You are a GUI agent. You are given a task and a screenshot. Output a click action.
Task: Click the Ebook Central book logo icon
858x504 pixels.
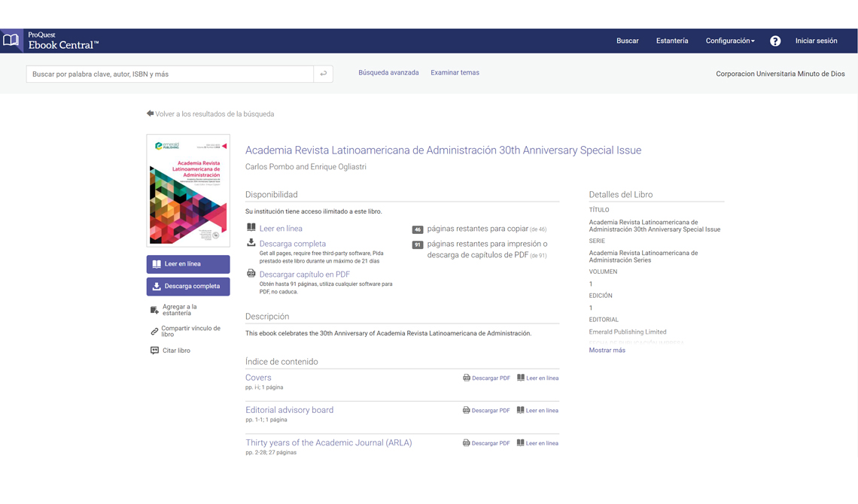pos(11,41)
